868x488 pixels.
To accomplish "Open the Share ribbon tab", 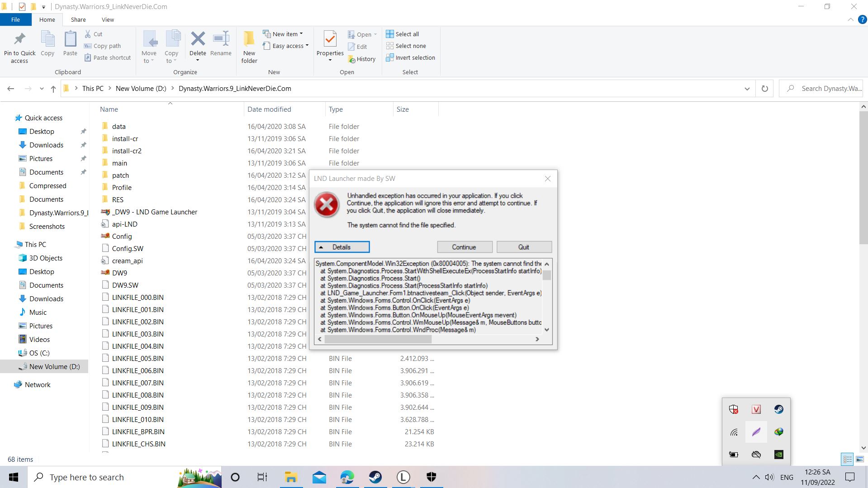I will 78,19.
